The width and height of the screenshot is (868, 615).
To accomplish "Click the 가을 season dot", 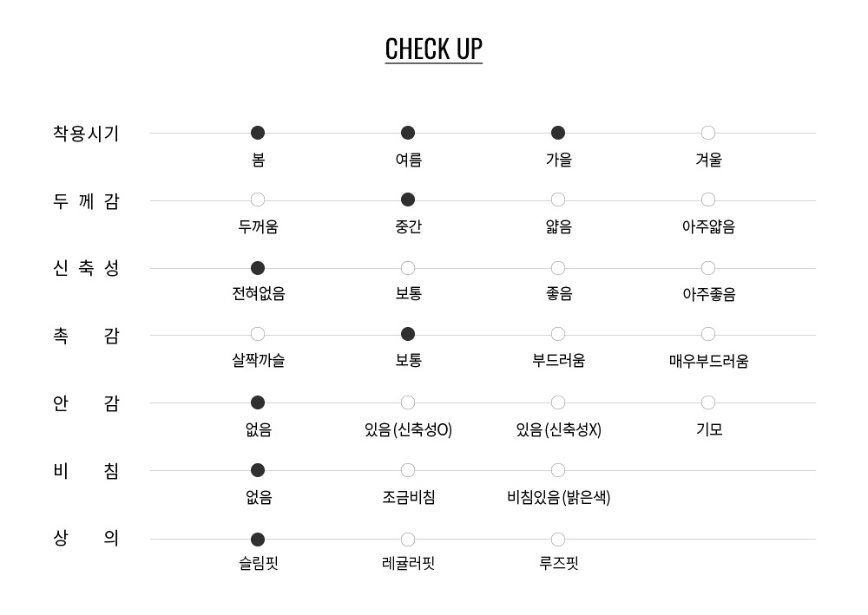I will tap(558, 133).
